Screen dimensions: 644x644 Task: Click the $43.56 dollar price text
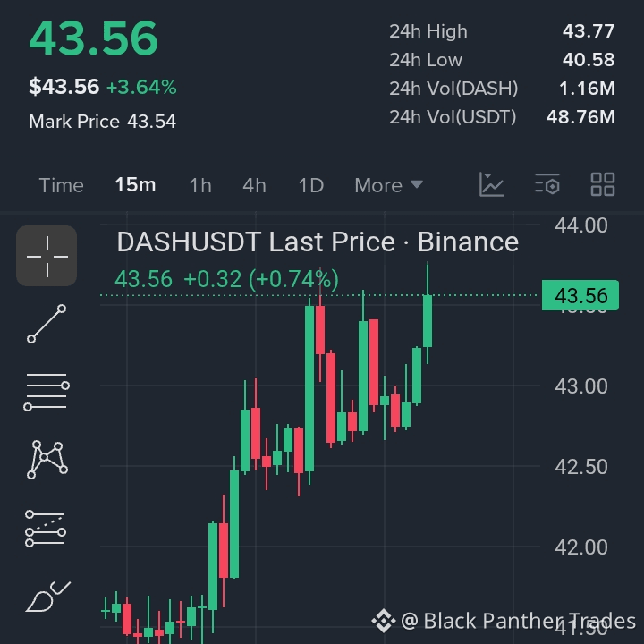[64, 87]
